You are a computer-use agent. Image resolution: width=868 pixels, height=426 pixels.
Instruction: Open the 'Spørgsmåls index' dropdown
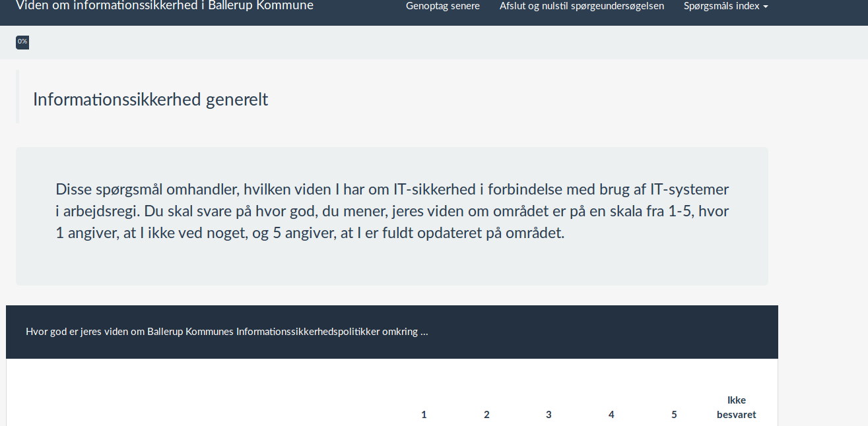tap(725, 6)
